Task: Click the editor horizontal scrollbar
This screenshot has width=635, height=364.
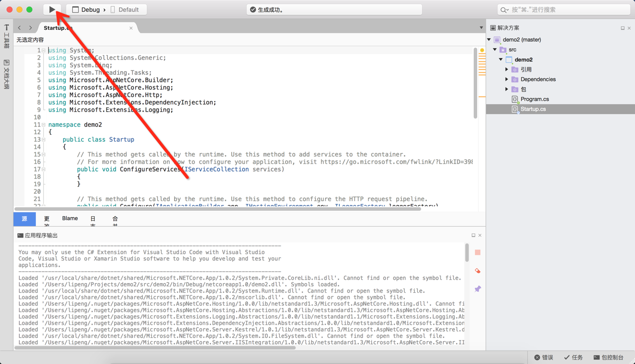Action: click(x=218, y=209)
